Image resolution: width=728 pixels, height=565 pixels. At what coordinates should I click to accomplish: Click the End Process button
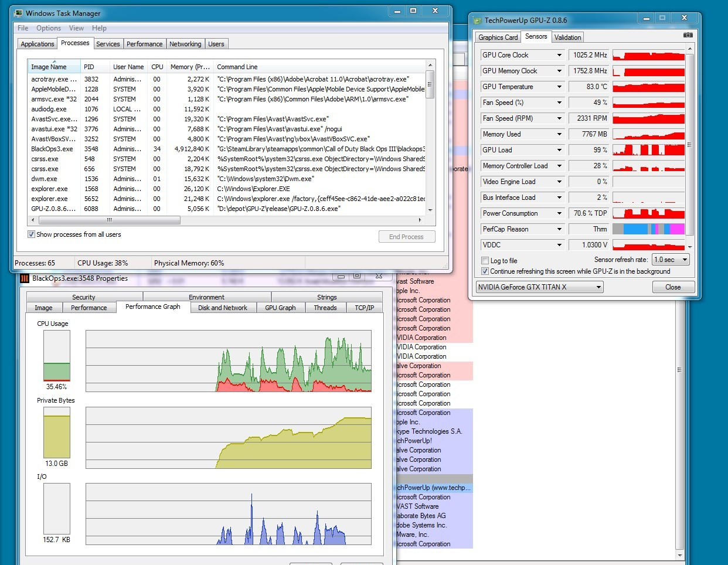click(406, 237)
